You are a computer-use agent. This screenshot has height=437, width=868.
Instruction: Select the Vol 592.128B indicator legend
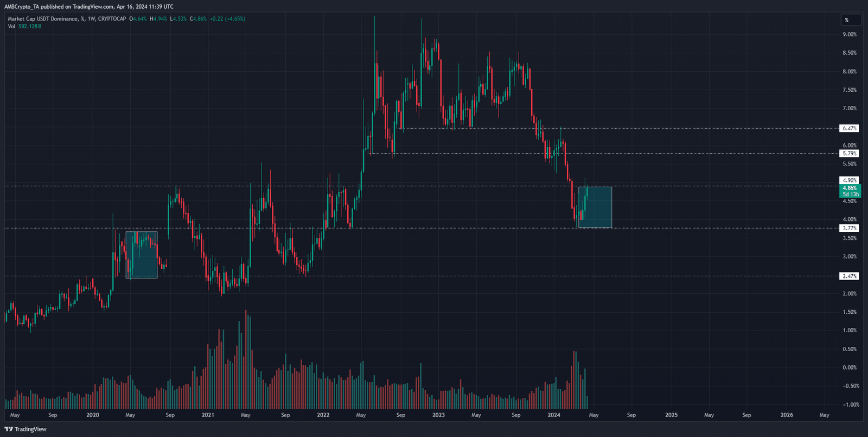(x=24, y=26)
